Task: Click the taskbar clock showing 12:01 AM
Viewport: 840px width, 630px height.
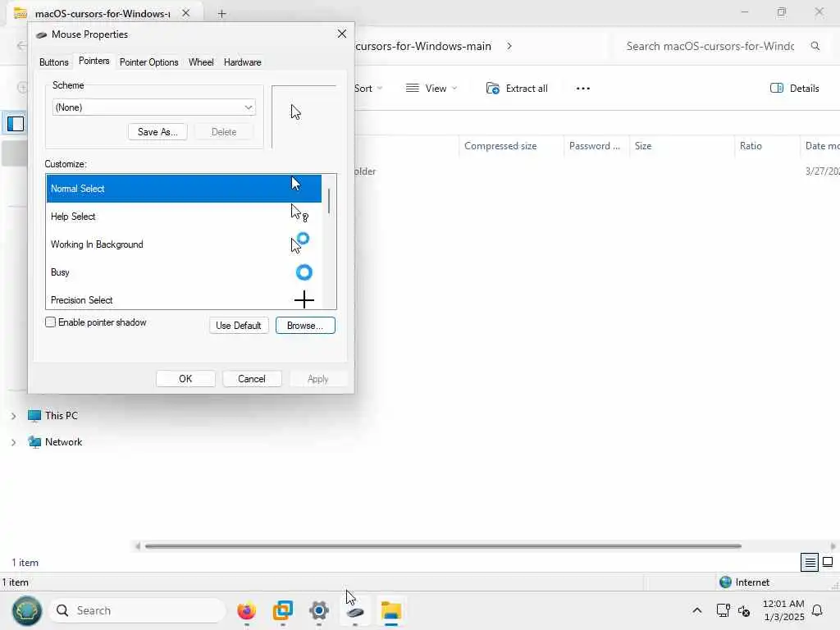Action: pos(783,610)
